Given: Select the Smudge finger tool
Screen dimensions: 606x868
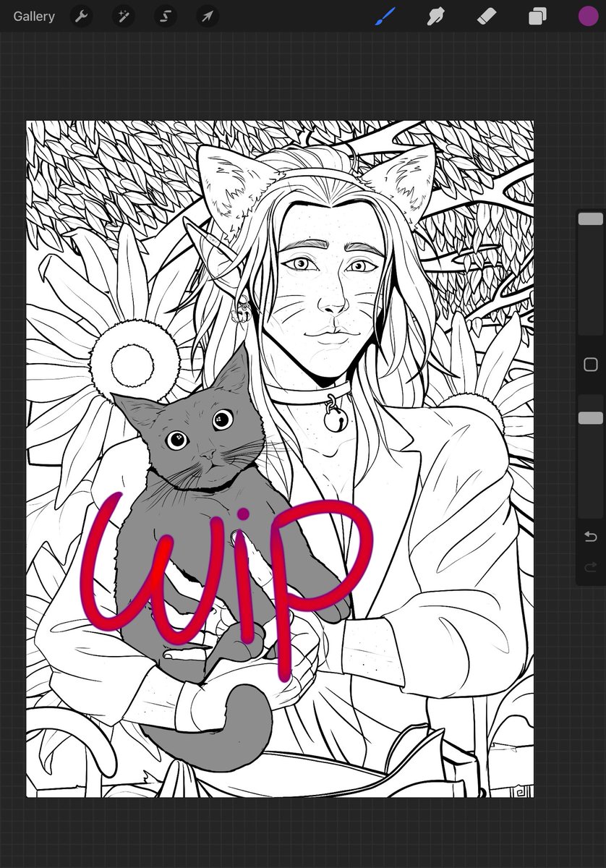Looking at the screenshot, I should [x=435, y=16].
